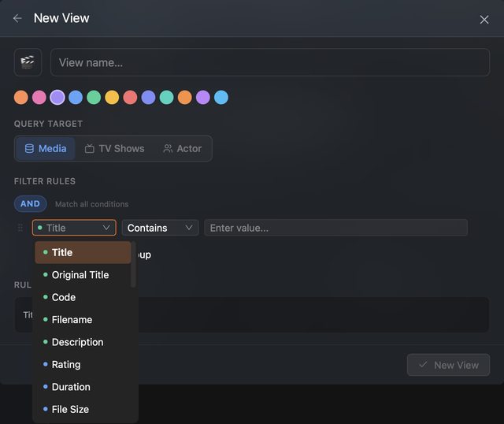Screen dimensions: 504x424
Task: Pick the pink color swatch
Action: pos(39,98)
